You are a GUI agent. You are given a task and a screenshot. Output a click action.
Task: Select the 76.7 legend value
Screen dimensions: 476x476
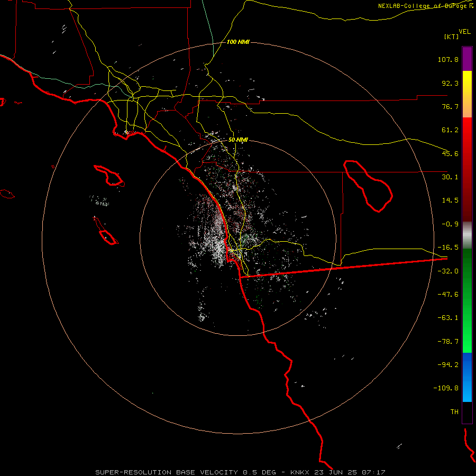point(450,106)
